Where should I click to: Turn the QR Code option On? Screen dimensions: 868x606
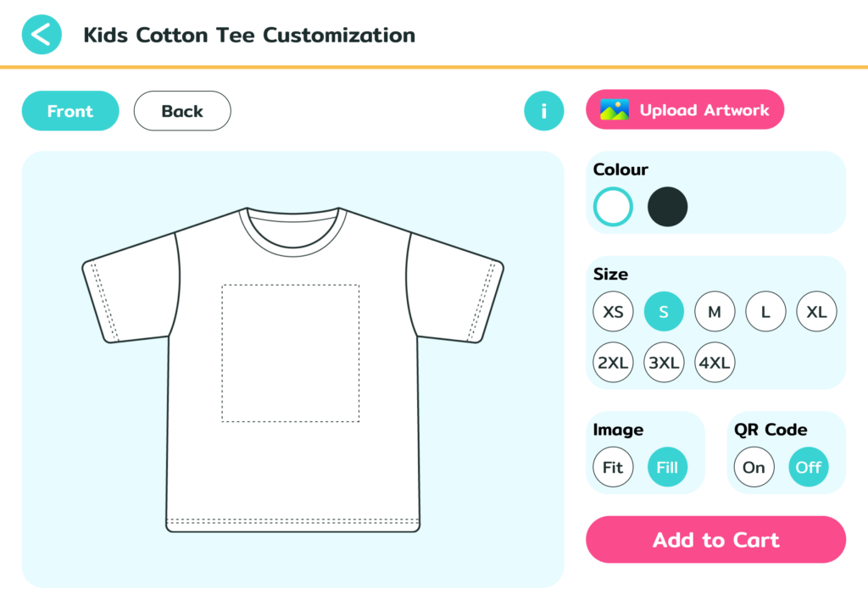click(x=754, y=467)
